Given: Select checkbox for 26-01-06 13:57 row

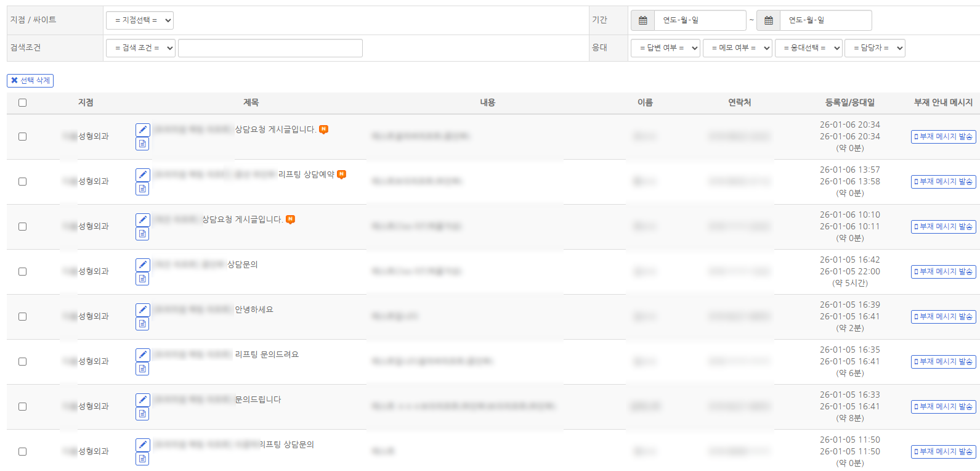Looking at the screenshot, I should (x=23, y=182).
